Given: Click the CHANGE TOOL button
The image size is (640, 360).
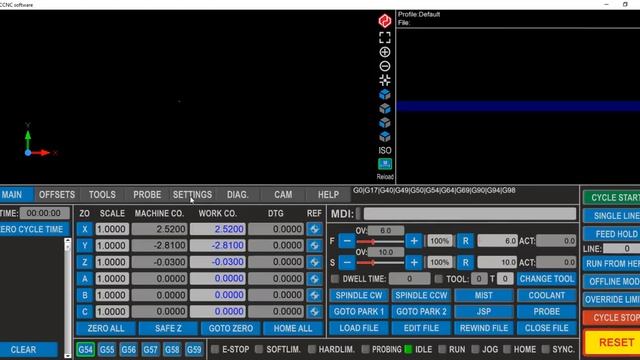Looking at the screenshot, I should (x=547, y=279).
